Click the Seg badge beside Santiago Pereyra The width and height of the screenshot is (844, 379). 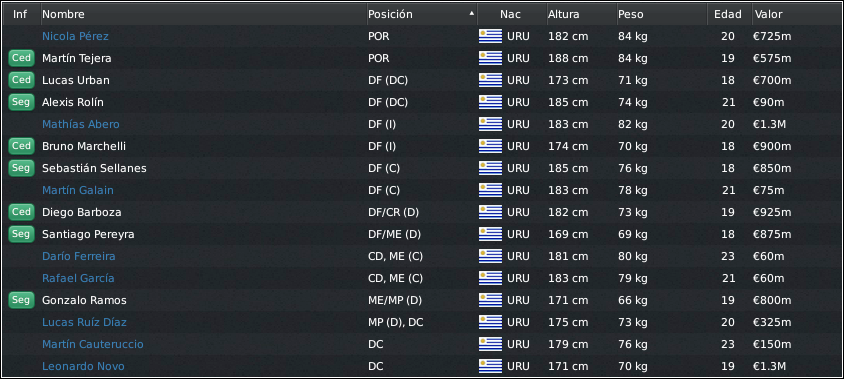pos(22,234)
